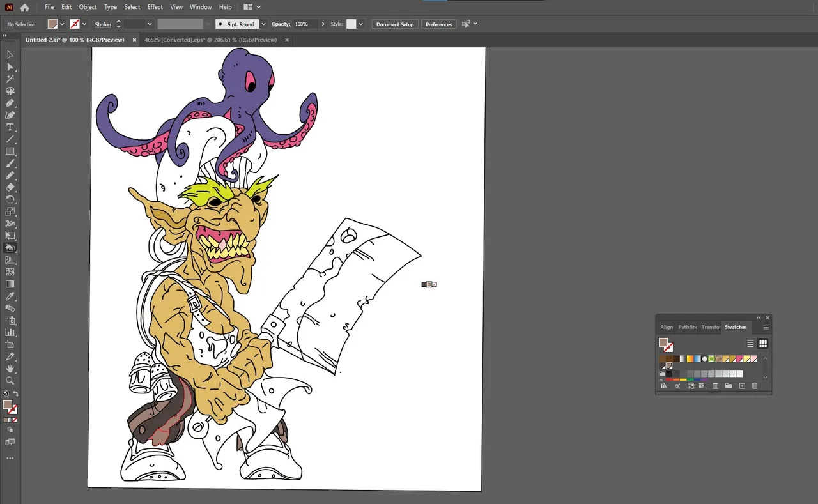Screen dimensions: 818x504
Task: Select the Magic Wand tool
Action: (x=10, y=79)
